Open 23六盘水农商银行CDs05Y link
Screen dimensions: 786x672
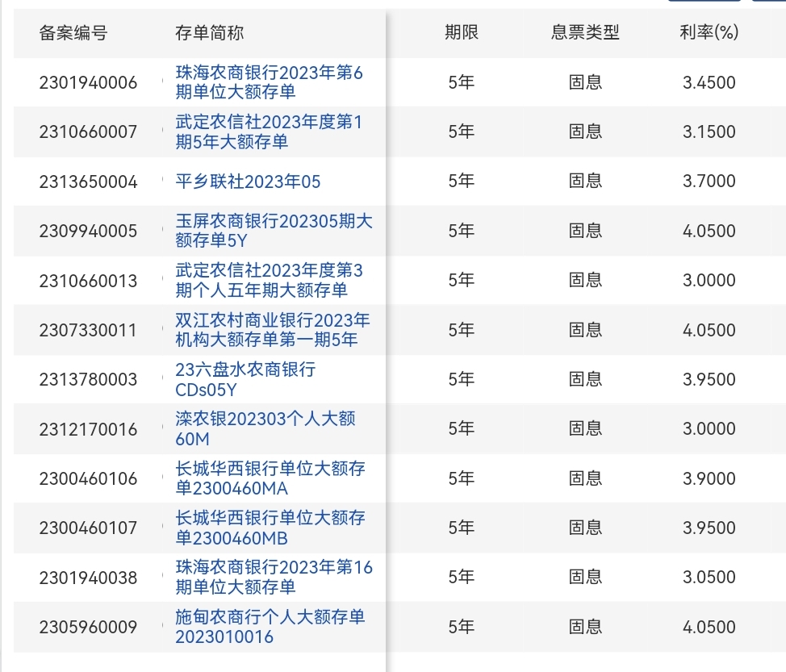coord(245,379)
